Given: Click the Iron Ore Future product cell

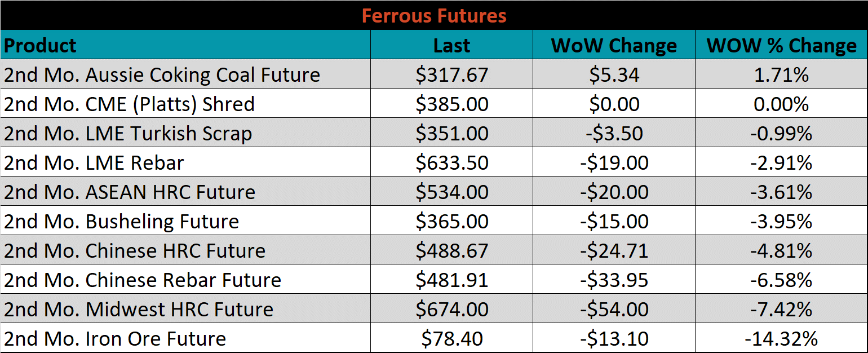Looking at the screenshot, I should (x=185, y=338).
